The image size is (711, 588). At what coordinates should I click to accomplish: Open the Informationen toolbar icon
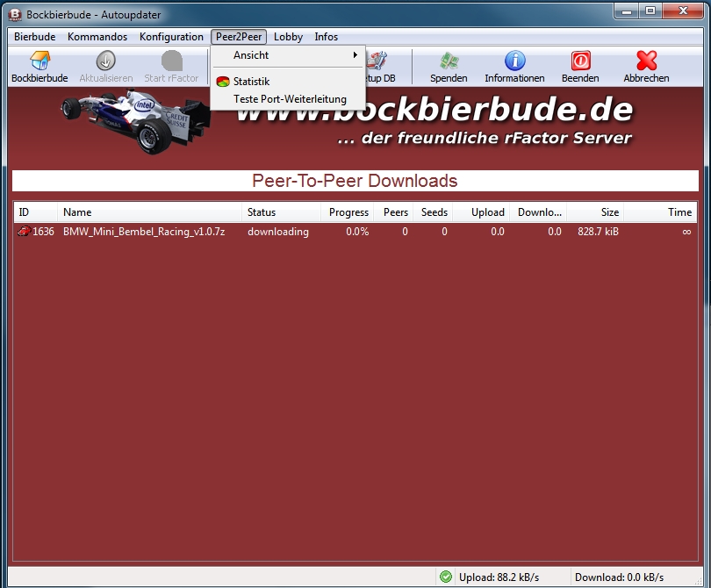(514, 61)
